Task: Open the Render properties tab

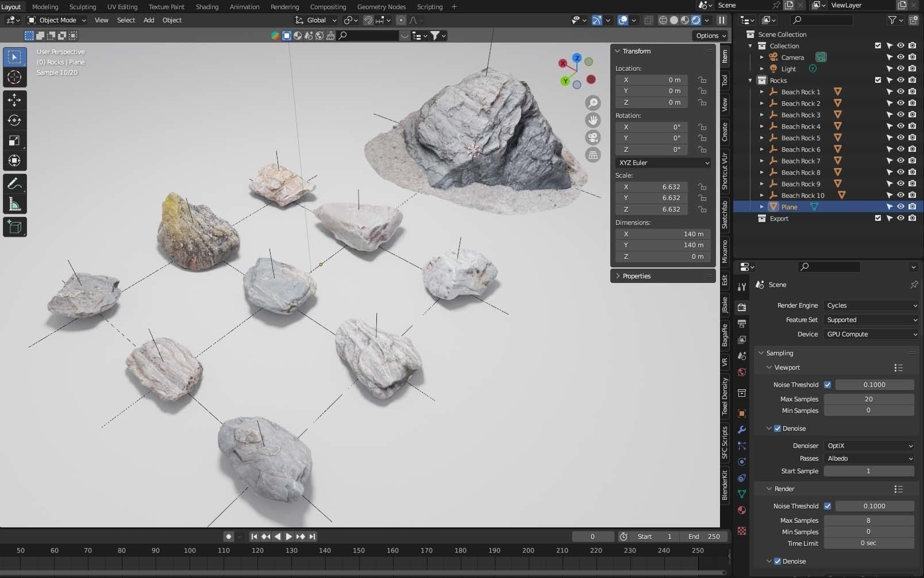Action: [x=742, y=307]
